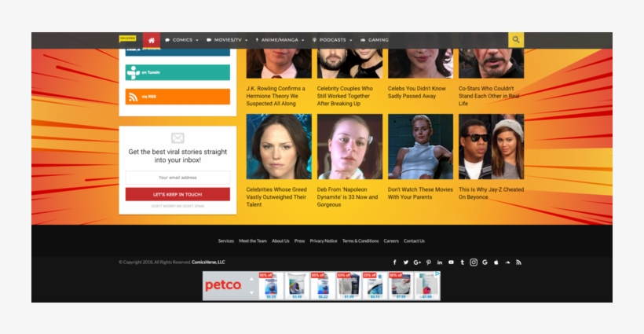Open 'Celebrity Couples Who Still Worked Together' headline
Image resolution: width=644 pixels, height=334 pixels.
(x=345, y=96)
